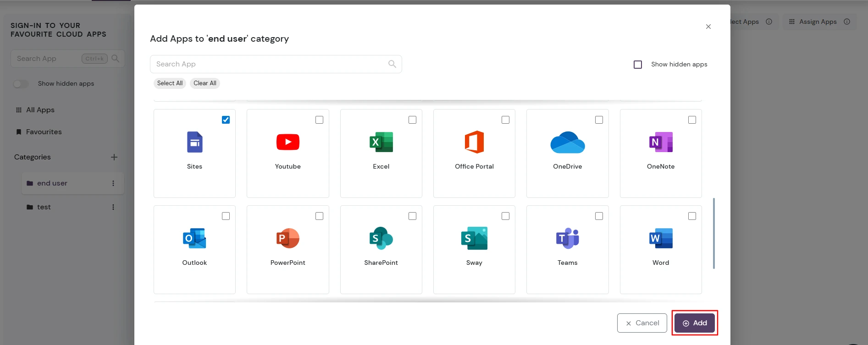Click the OneNote app icon

[660, 142]
